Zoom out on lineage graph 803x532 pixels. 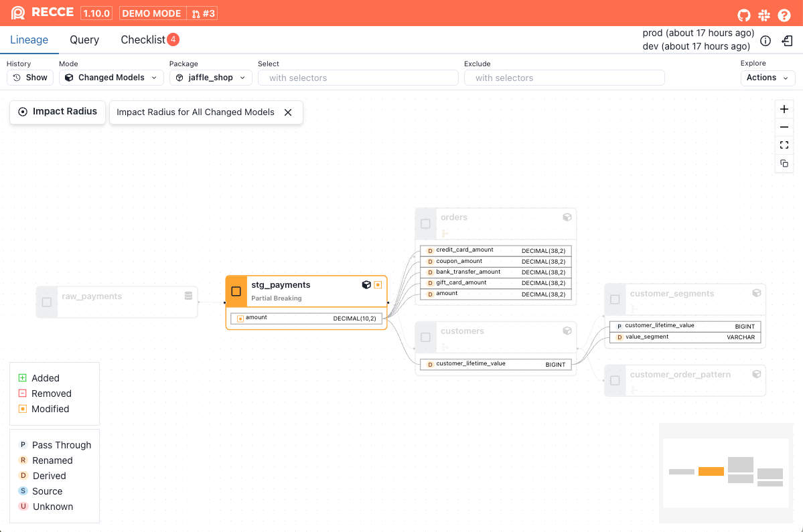click(x=784, y=127)
